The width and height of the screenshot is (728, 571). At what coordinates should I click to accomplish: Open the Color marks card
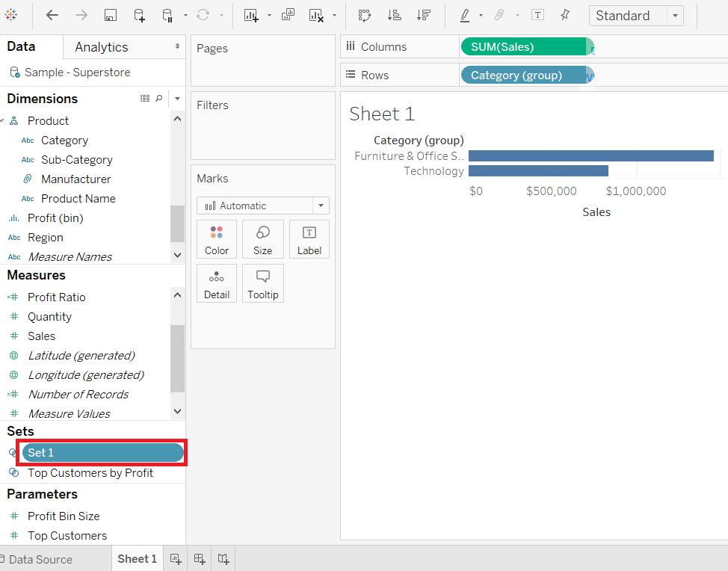(217, 239)
